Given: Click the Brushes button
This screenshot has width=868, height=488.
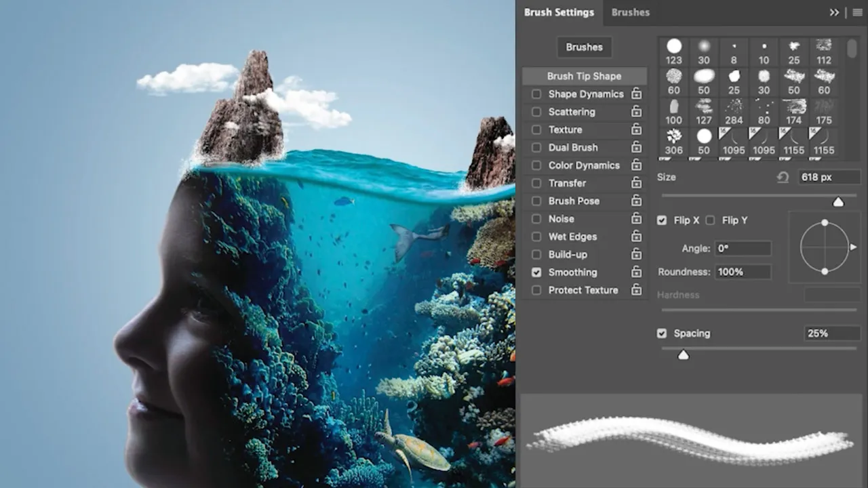Looking at the screenshot, I should [584, 47].
